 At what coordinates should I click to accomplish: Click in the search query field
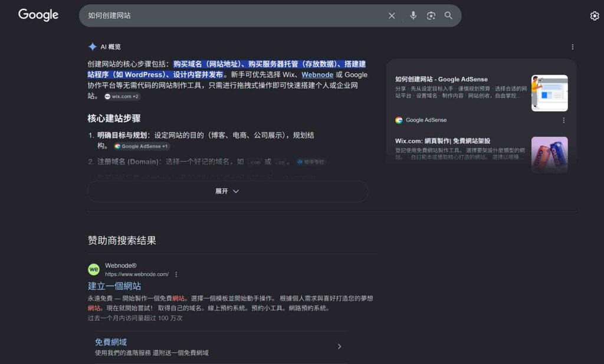(x=235, y=15)
